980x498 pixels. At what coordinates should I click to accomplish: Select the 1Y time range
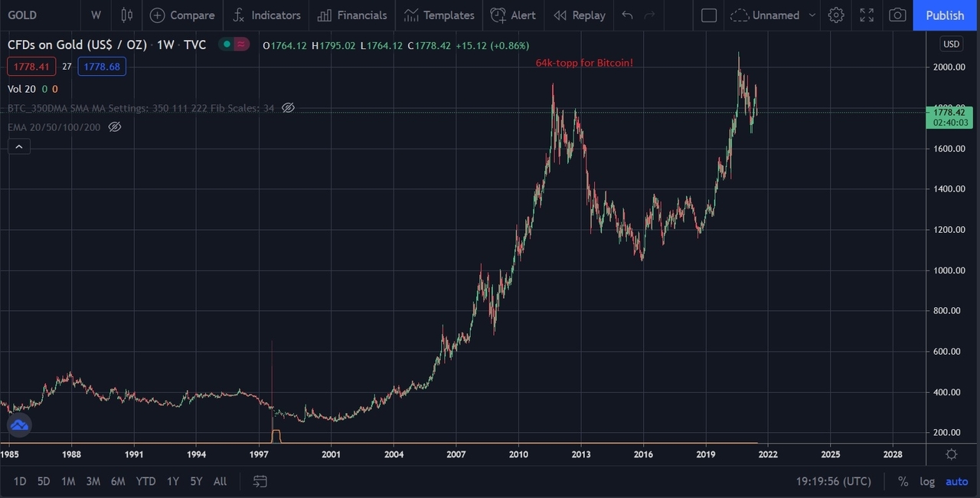click(173, 481)
